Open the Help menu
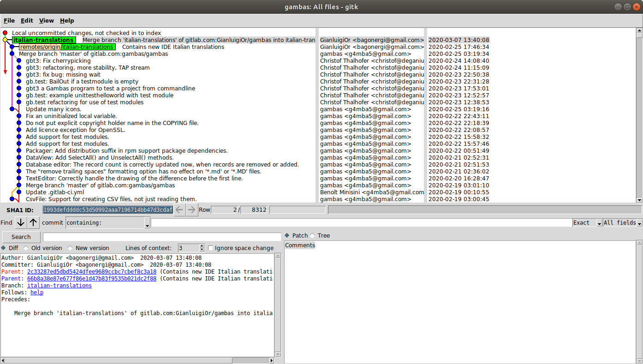This screenshot has height=364, width=643. point(67,21)
